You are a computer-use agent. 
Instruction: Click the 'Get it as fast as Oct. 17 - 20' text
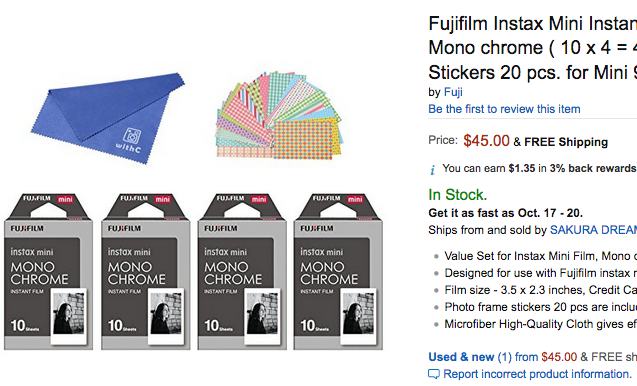(505, 213)
